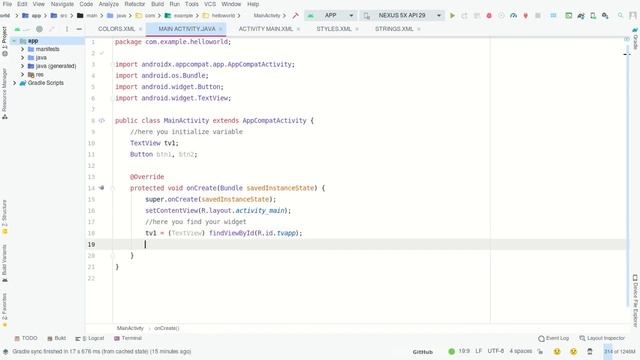This screenshot has height=360, width=640.
Task: Hide the Project panel with minus icon
Action: pyautogui.click(x=79, y=29)
